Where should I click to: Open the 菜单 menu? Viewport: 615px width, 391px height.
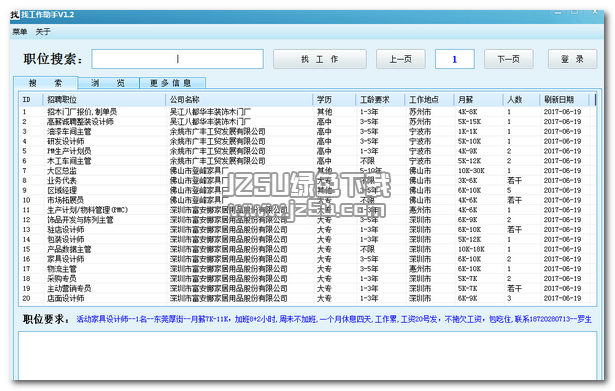tap(20, 32)
